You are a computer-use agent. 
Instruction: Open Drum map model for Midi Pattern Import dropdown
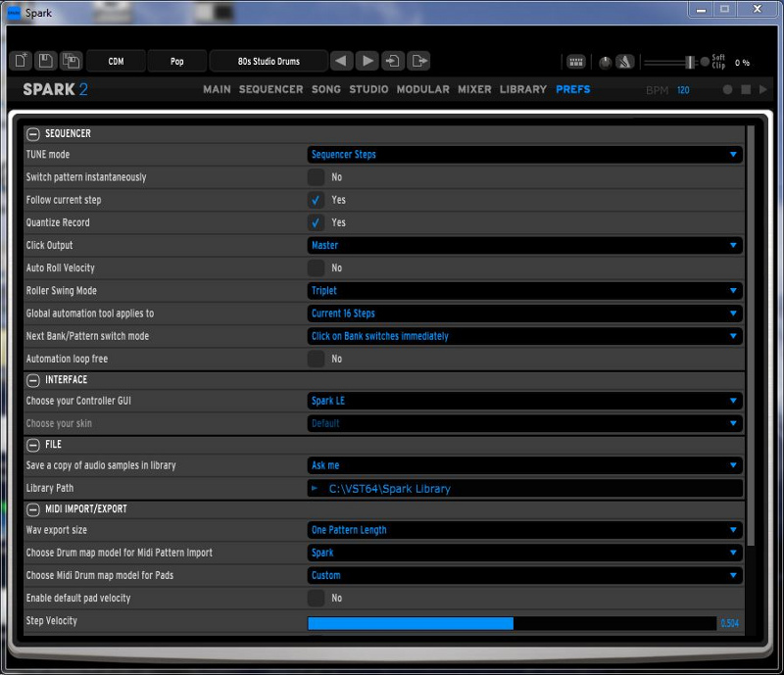(524, 553)
